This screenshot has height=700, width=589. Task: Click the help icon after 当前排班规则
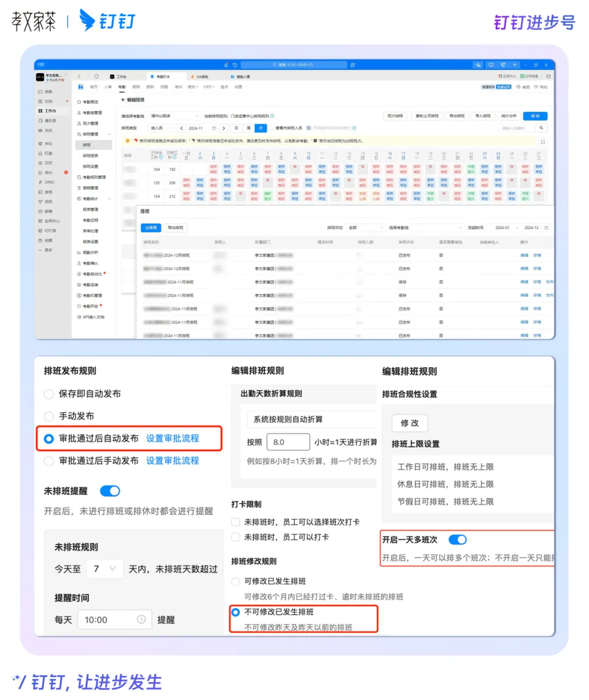coord(272,116)
